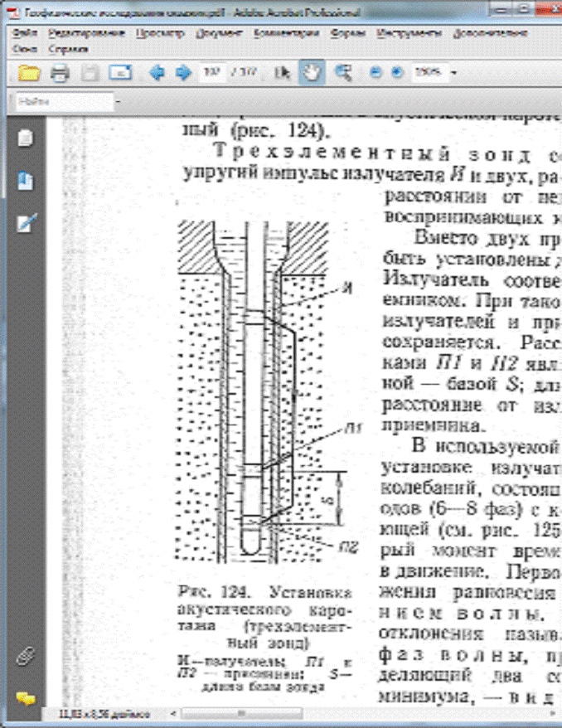Print the document using the printer icon
Viewport: 562px width, 728px height.
(x=60, y=73)
